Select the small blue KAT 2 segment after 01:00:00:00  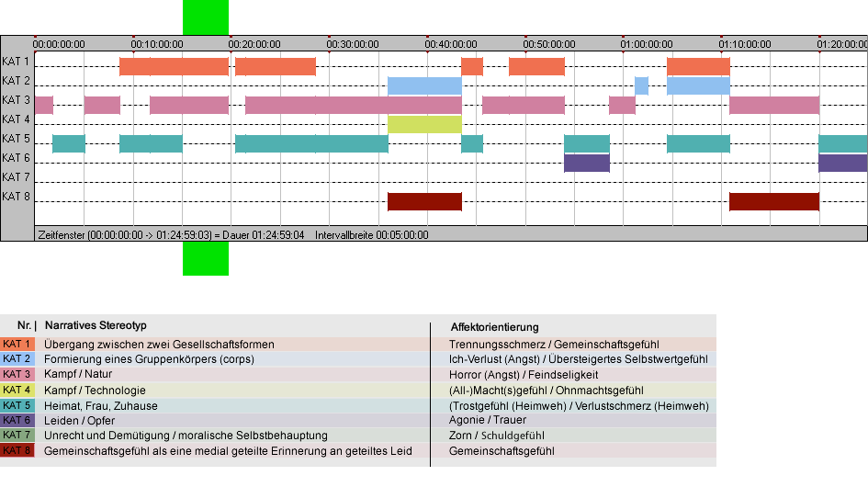pos(641,85)
